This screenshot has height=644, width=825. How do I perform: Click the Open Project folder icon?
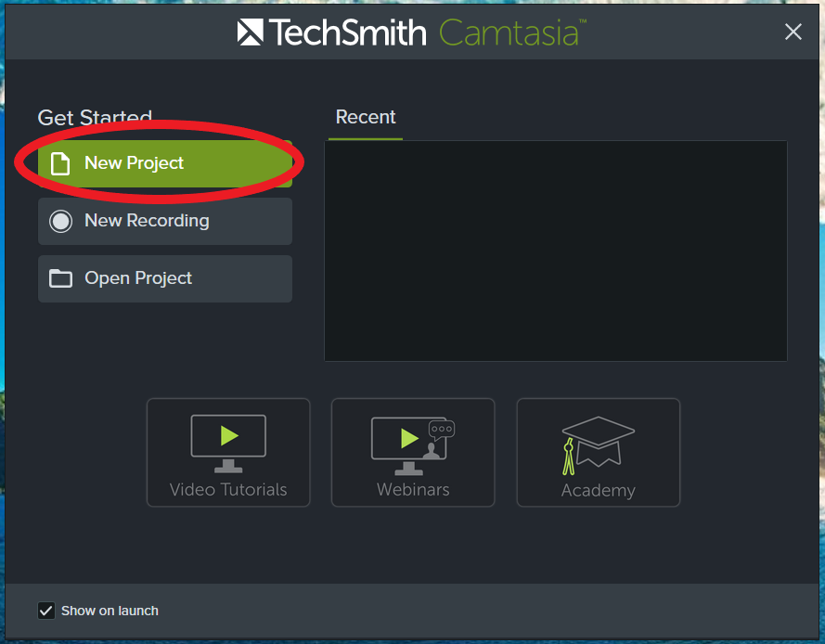pyautogui.click(x=59, y=278)
